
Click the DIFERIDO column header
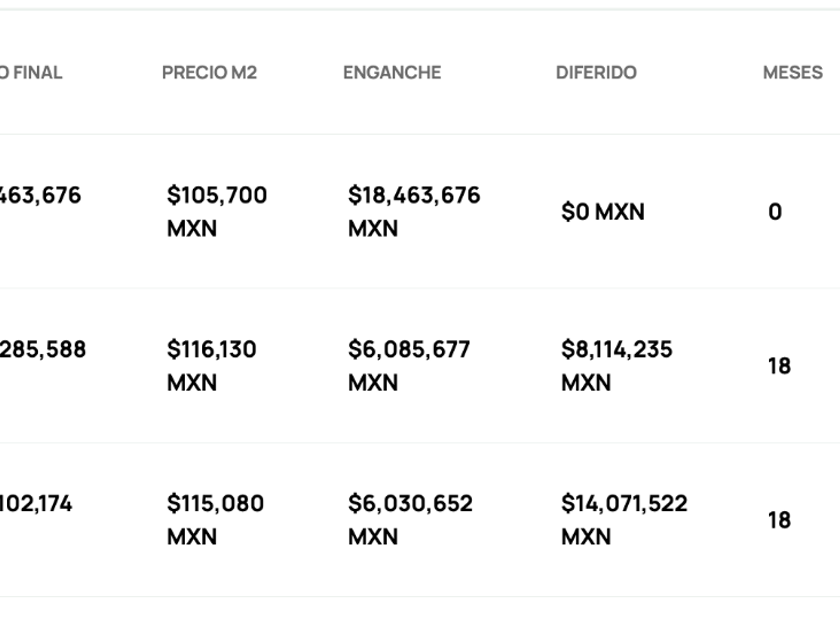pos(596,72)
